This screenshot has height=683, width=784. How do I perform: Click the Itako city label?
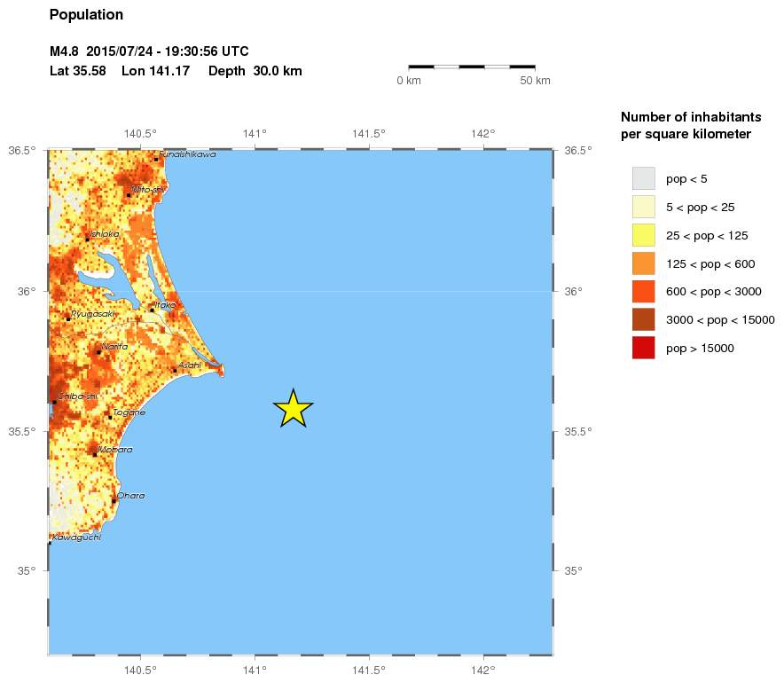tap(166, 304)
